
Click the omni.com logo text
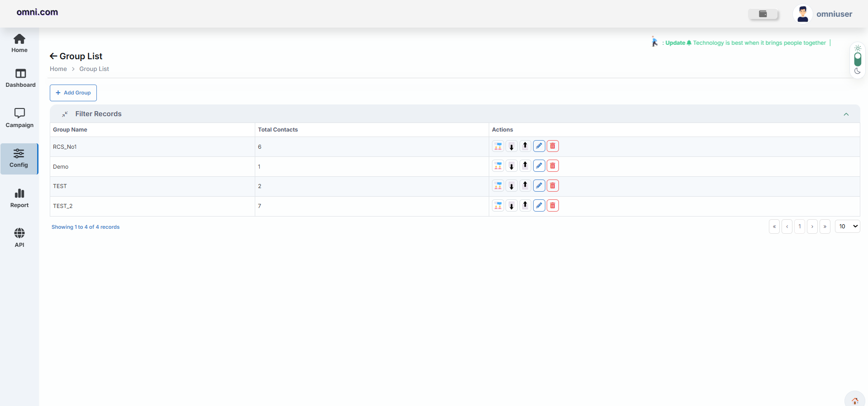(x=37, y=12)
